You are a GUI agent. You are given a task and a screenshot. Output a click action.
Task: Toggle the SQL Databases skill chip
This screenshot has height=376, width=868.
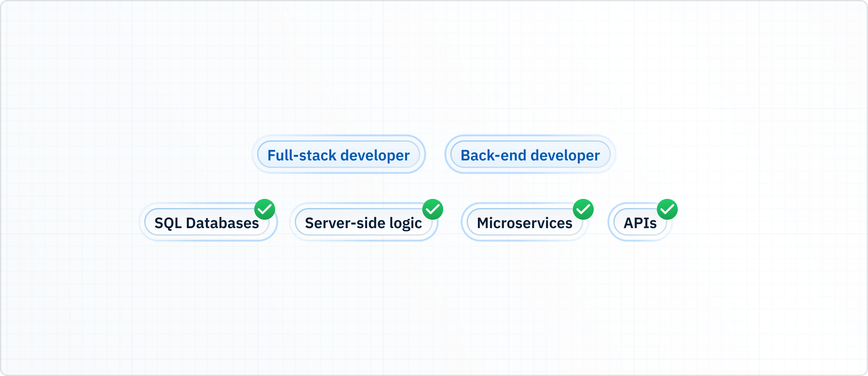click(x=207, y=223)
